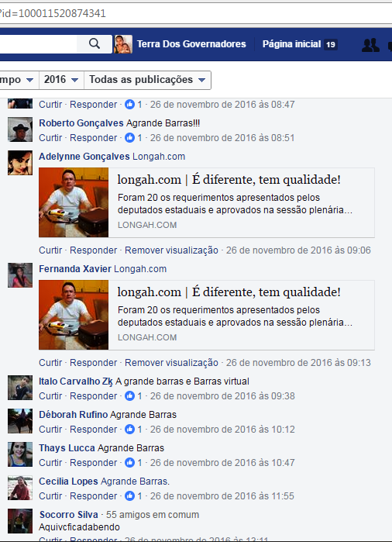This screenshot has width=392, height=542.
Task: Open Terra Dos Governadores profile link
Action: coord(191,44)
